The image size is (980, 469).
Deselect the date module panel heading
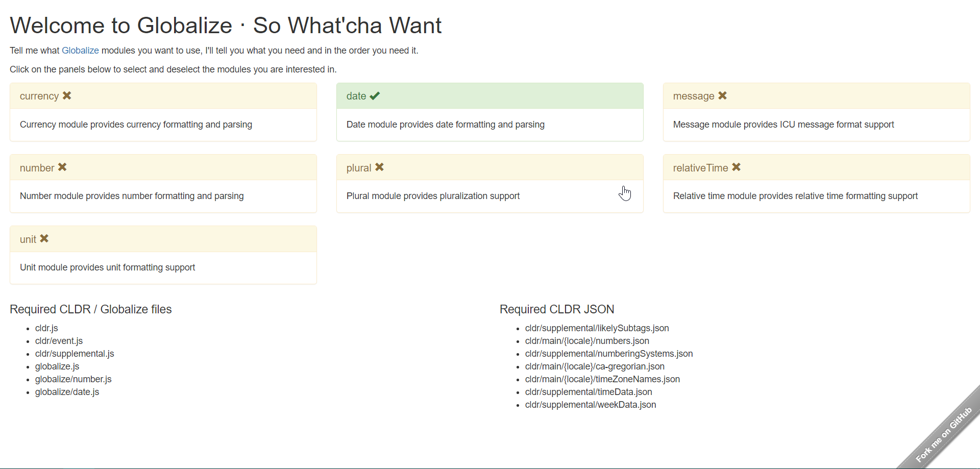[x=490, y=96]
